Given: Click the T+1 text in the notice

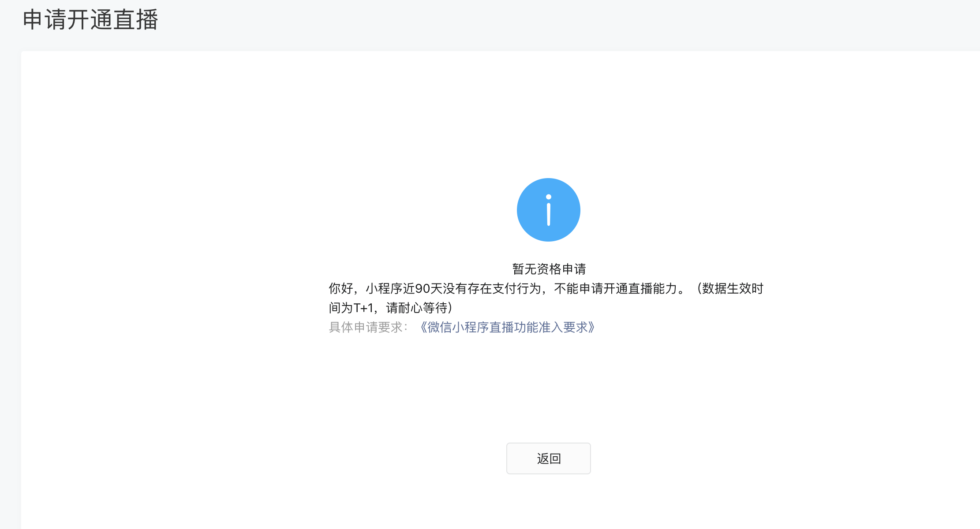Looking at the screenshot, I should (x=363, y=308).
